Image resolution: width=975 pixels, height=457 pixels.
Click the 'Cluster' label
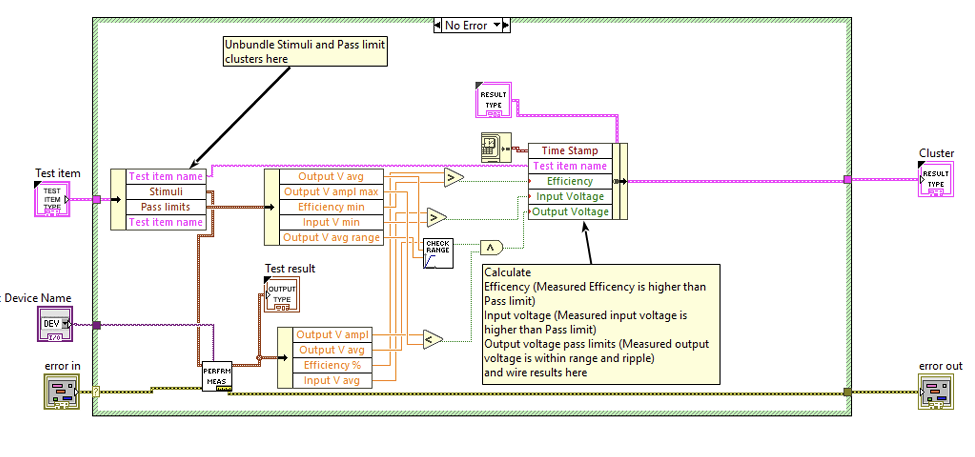(x=936, y=154)
